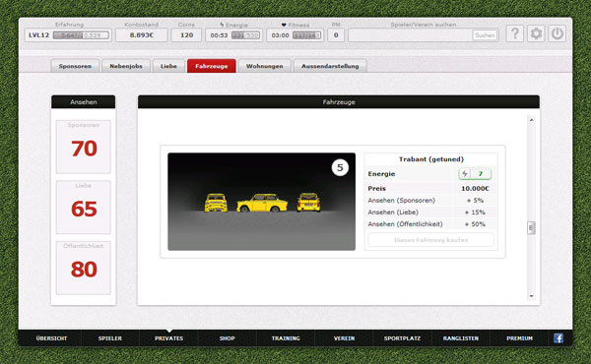Click the power logout icon
This screenshot has height=364, width=591.
[558, 33]
